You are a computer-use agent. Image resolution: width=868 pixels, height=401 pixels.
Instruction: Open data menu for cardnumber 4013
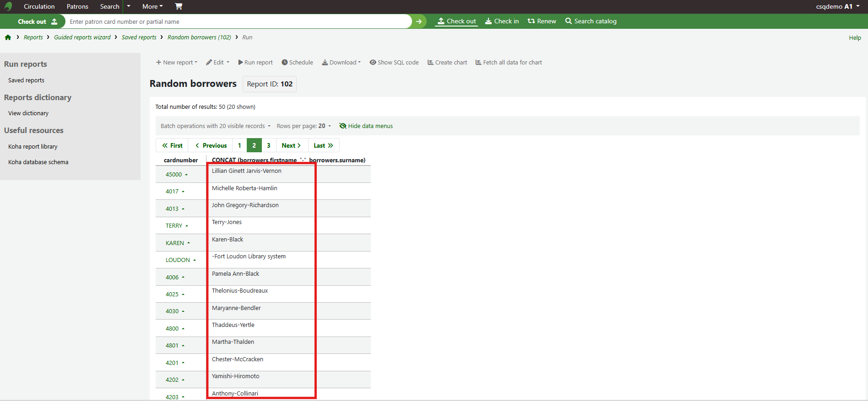175,209
